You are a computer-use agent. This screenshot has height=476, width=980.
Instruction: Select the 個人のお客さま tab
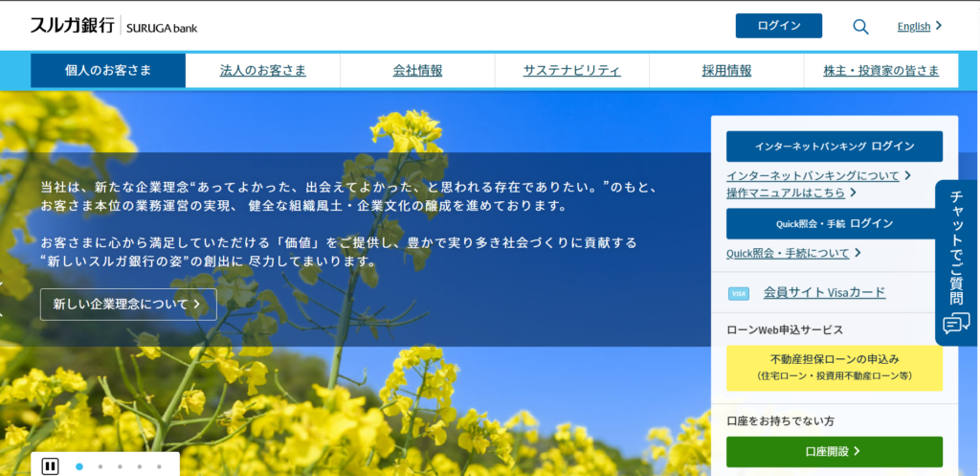coord(108,70)
